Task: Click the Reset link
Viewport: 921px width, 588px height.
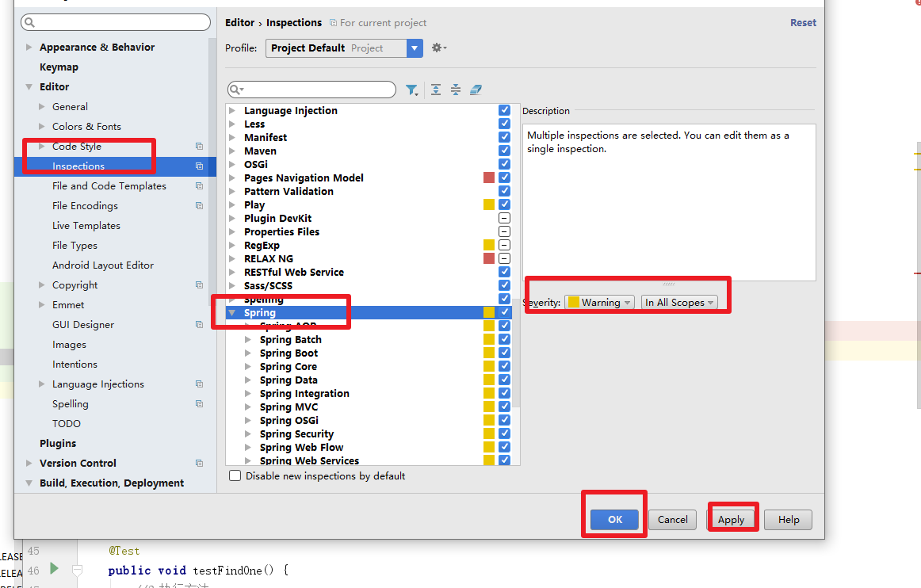Action: [x=803, y=23]
